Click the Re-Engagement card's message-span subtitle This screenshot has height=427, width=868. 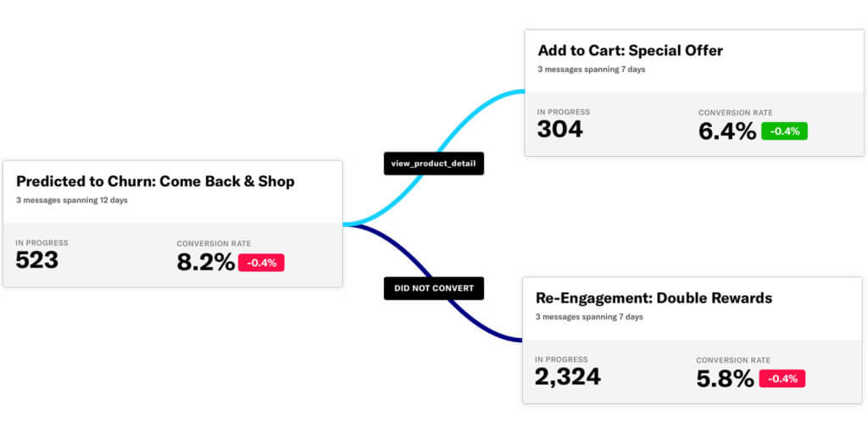tap(589, 317)
